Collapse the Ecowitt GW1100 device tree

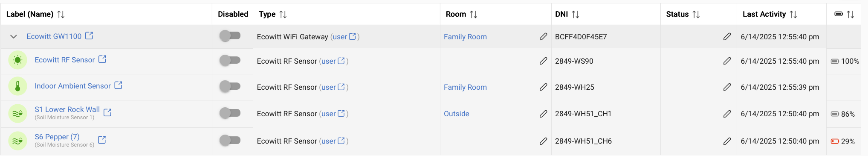14,37
